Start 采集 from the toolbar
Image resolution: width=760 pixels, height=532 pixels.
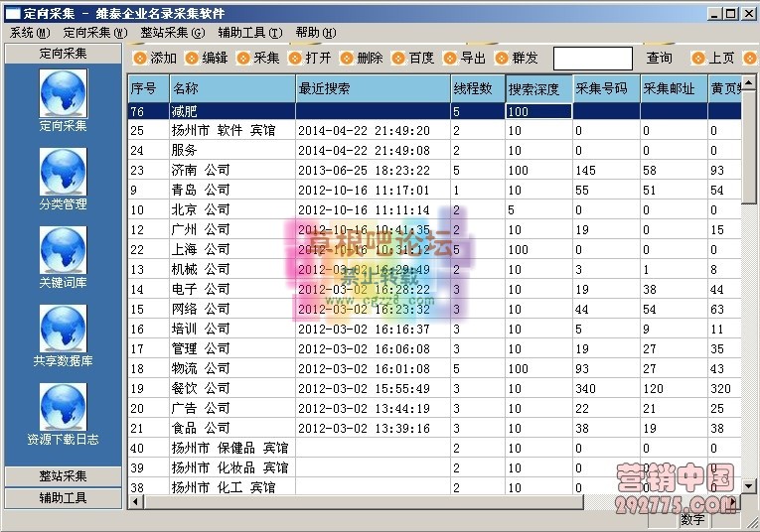258,59
